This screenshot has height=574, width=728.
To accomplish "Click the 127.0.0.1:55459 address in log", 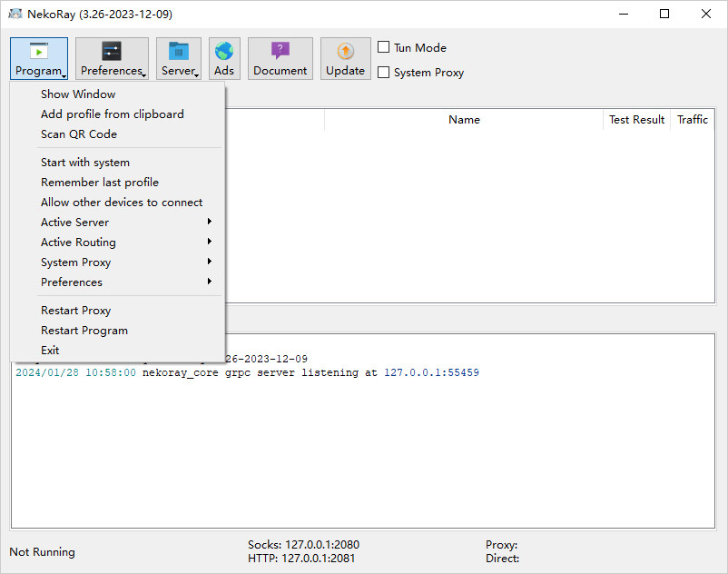I will point(431,373).
